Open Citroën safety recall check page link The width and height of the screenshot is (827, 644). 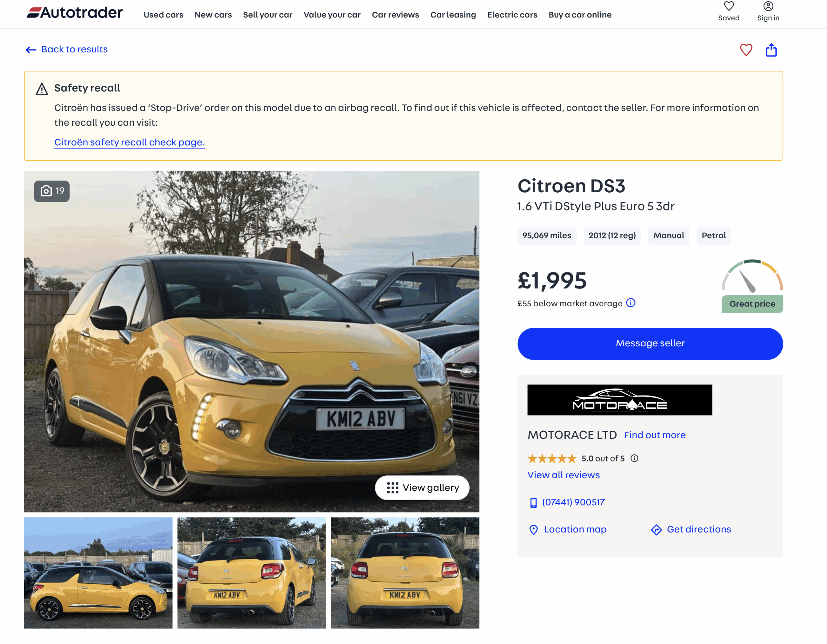[x=130, y=142]
